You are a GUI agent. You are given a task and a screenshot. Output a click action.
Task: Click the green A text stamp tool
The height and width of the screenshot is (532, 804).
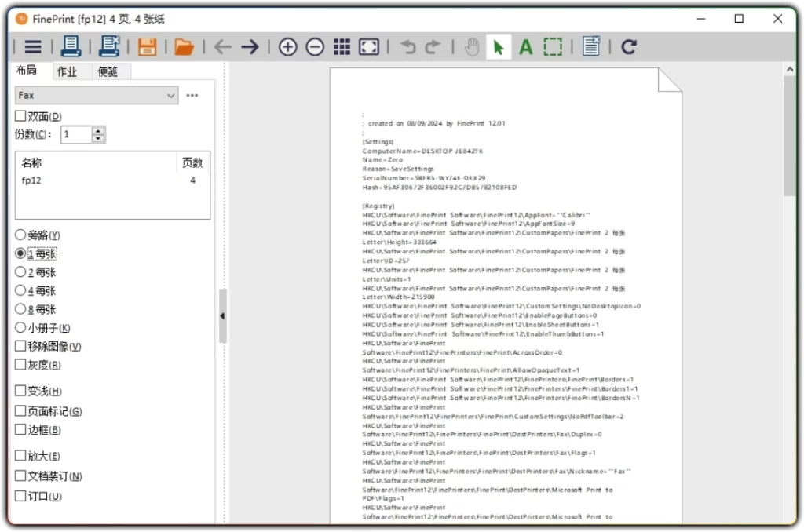coord(525,46)
